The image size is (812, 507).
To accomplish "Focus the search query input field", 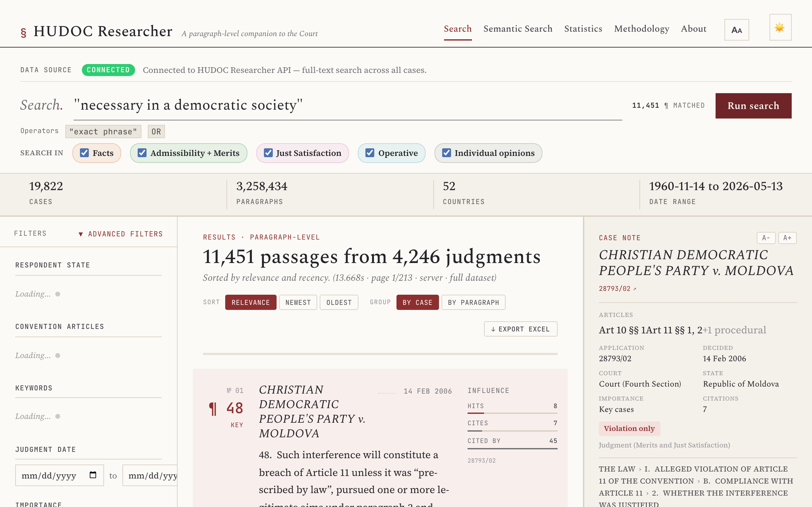I will pyautogui.click(x=348, y=105).
